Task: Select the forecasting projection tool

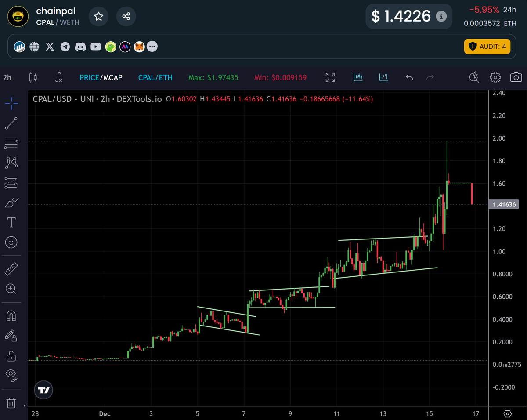Action: (11, 183)
